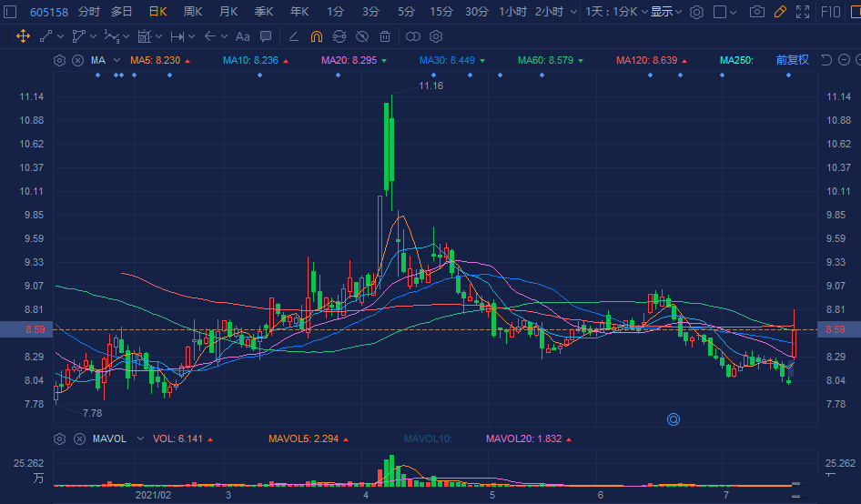
Task: Open the overlapping circles overlay tool
Action: (413, 36)
